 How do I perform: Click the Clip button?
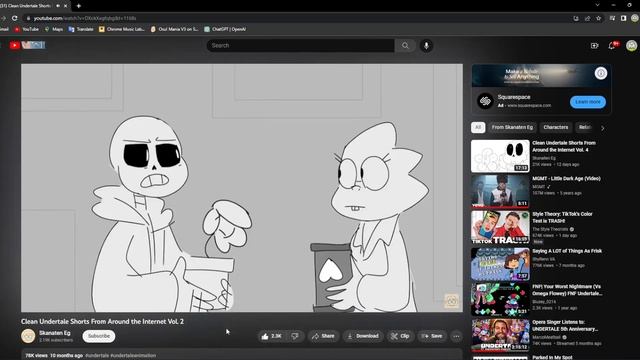pos(400,336)
